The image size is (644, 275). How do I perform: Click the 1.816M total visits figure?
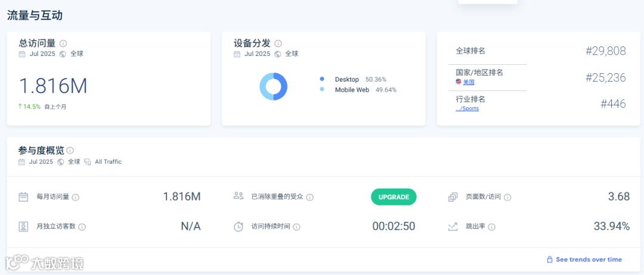54,86
